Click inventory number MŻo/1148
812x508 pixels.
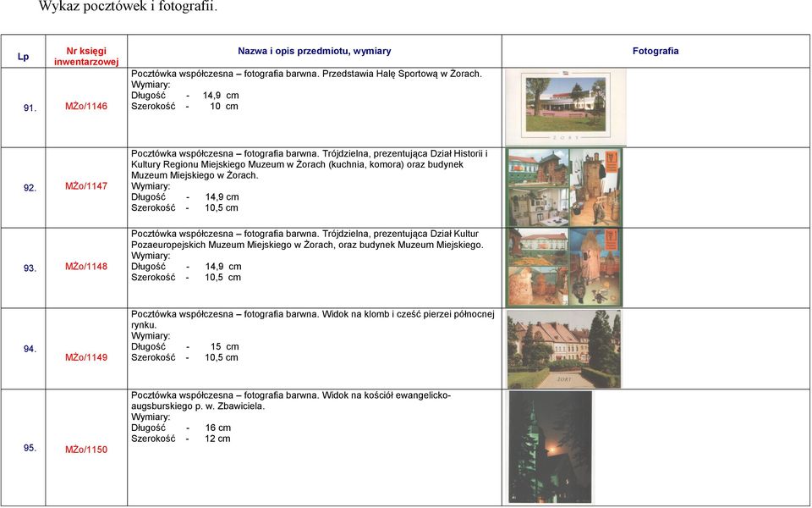[86, 267]
